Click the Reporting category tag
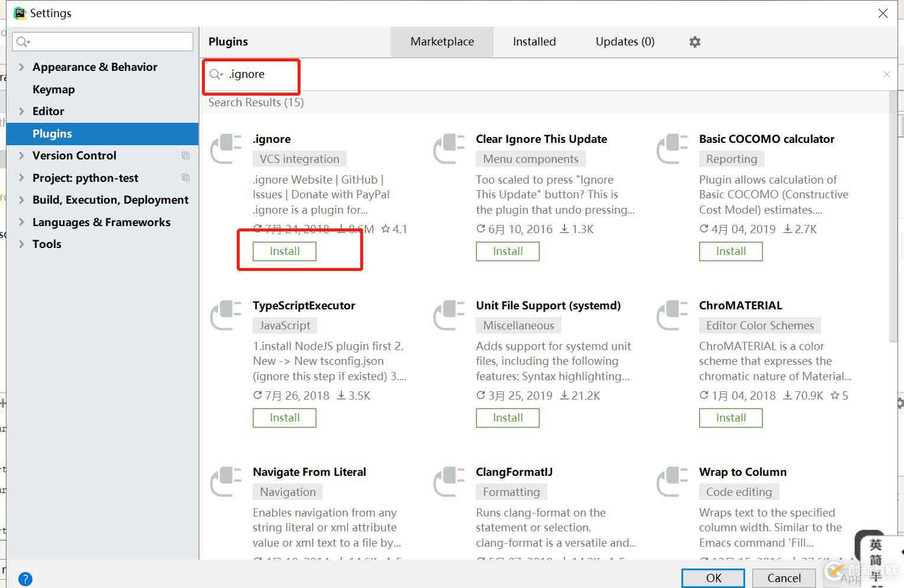 click(x=732, y=159)
